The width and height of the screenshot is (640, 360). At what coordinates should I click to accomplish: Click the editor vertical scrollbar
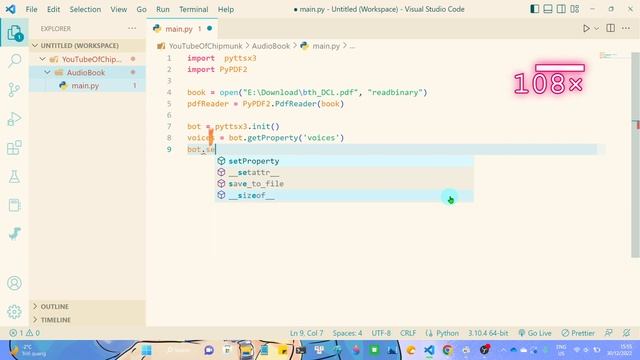click(x=635, y=155)
